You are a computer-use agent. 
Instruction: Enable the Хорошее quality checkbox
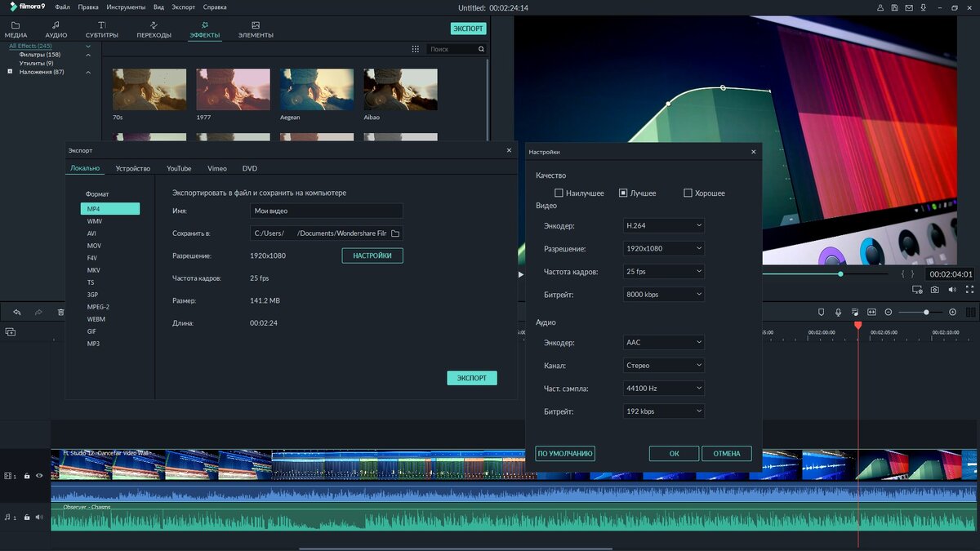(x=688, y=193)
